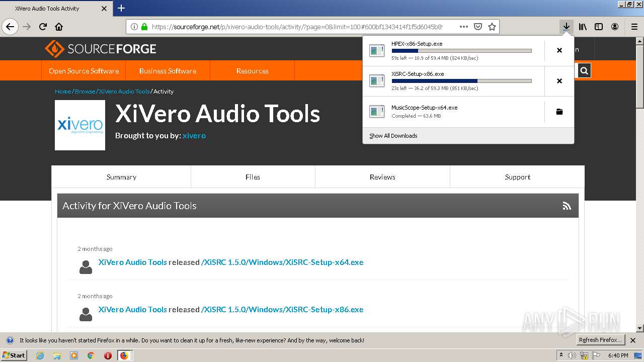The image size is (644, 362).
Task: Click the forward navigation arrow
Action: point(27,27)
